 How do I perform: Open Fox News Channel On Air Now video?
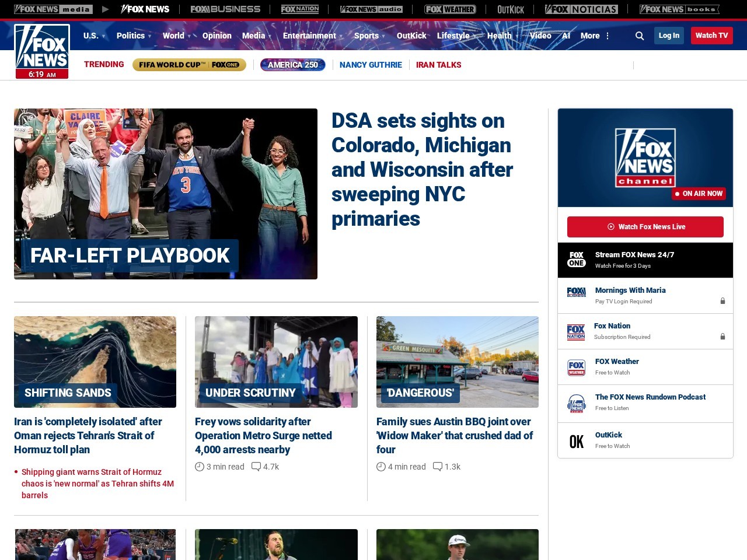pyautogui.click(x=645, y=157)
